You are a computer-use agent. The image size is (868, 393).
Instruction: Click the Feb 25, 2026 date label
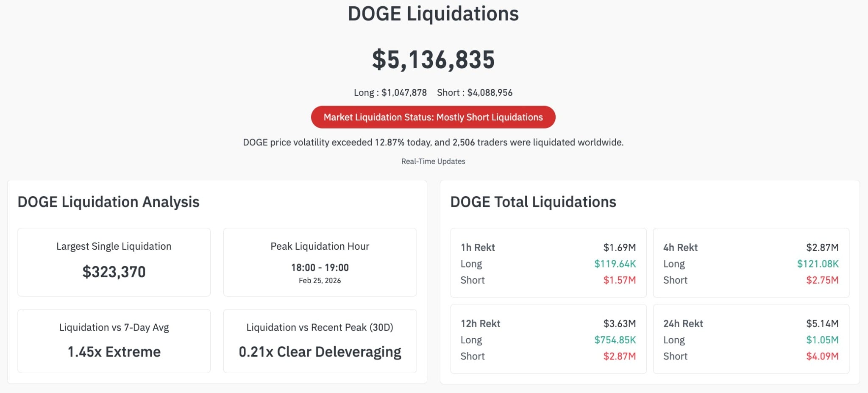click(320, 280)
